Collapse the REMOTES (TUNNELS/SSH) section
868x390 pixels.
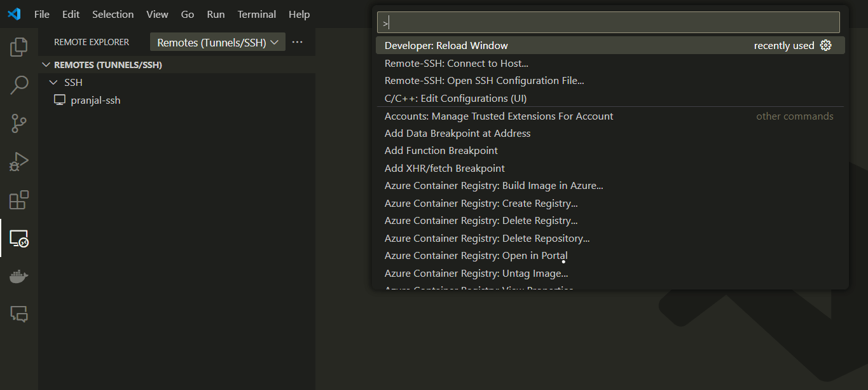click(x=46, y=65)
